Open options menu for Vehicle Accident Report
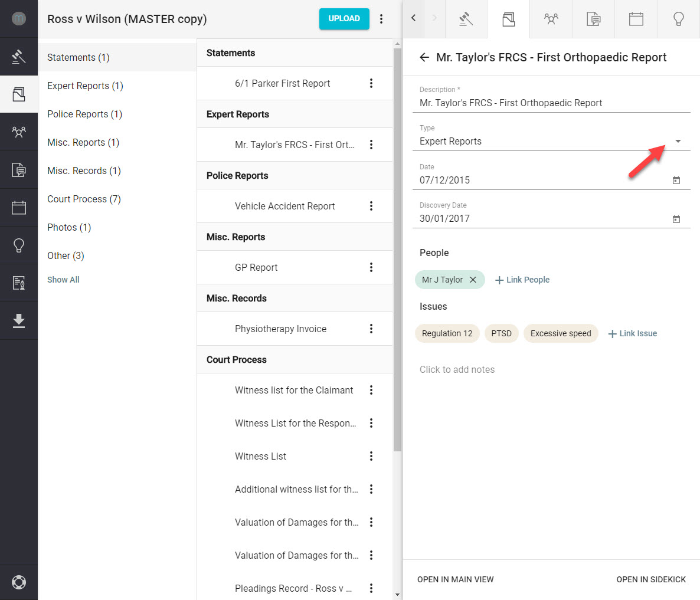Image resolution: width=700 pixels, height=600 pixels. (x=371, y=206)
